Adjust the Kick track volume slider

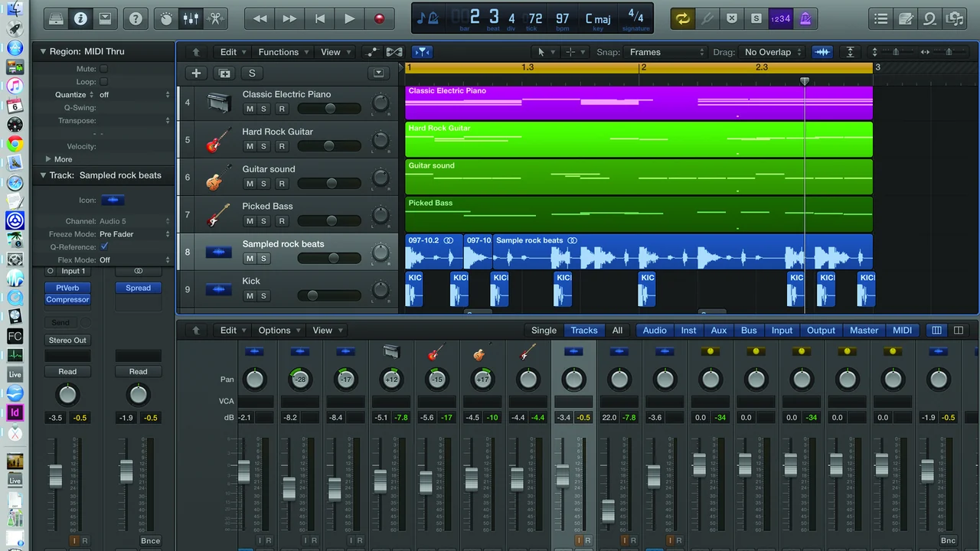(329, 295)
